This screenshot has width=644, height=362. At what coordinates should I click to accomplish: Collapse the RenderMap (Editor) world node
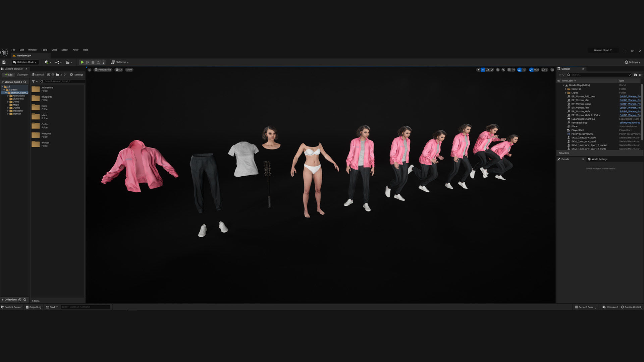[563, 85]
